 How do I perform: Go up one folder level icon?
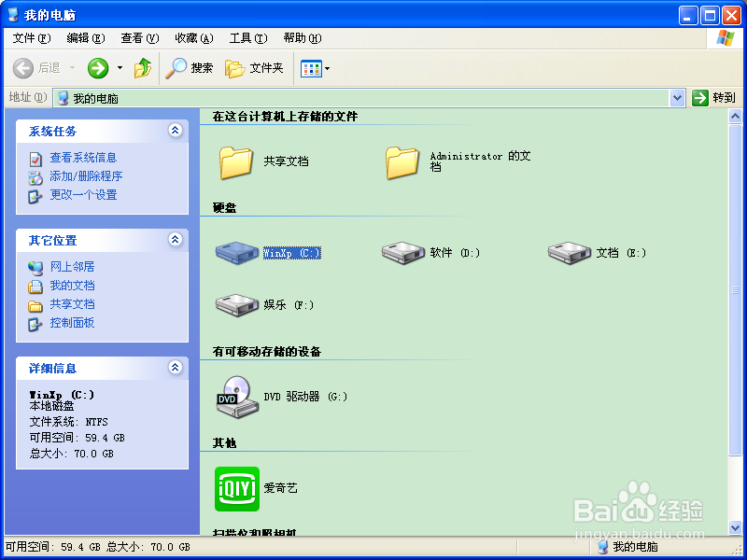tap(143, 68)
